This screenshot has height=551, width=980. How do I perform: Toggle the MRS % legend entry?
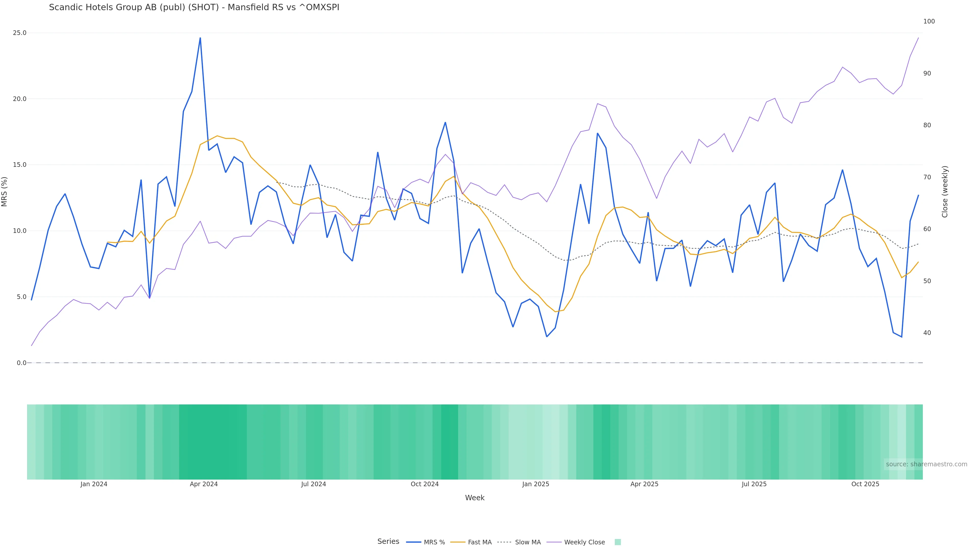click(434, 542)
